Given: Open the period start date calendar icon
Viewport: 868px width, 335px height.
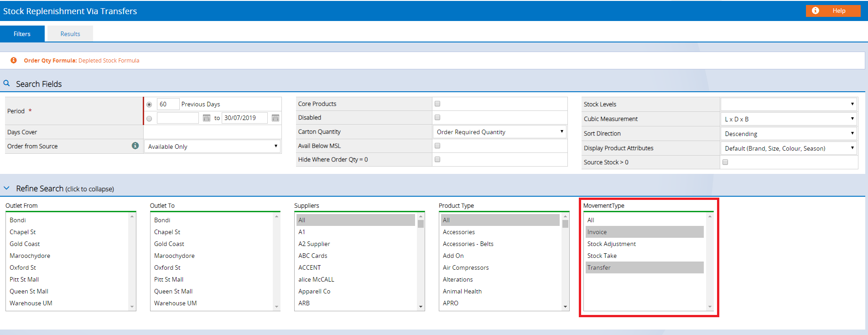Looking at the screenshot, I should pyautogui.click(x=206, y=118).
